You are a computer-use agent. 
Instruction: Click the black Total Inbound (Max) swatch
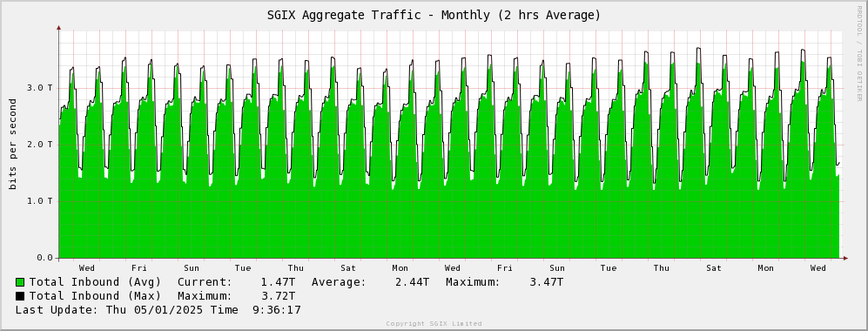coord(20,296)
